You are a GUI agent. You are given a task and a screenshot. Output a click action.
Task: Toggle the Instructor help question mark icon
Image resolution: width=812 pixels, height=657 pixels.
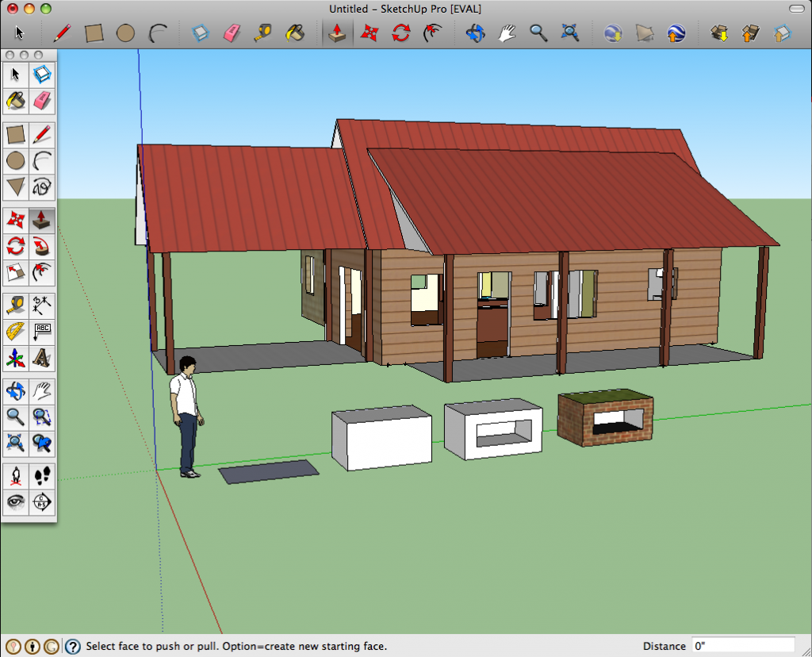72,647
